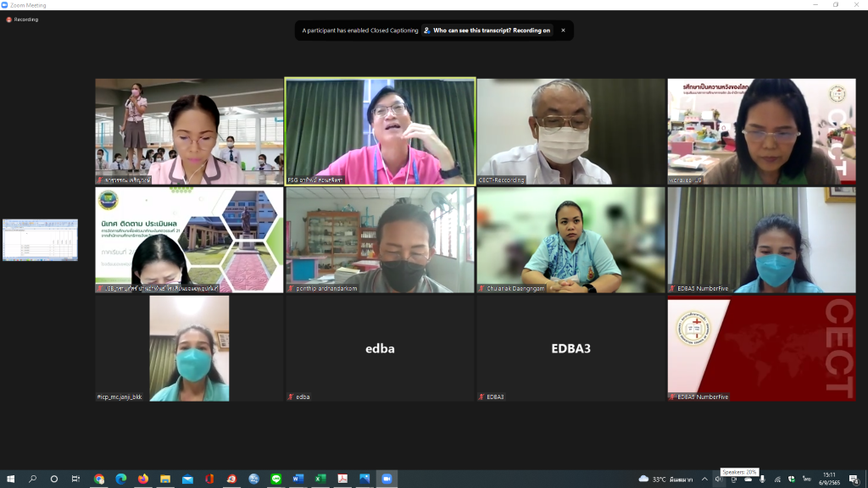
Task: Open Windows Security from the system tray
Action: (792, 480)
